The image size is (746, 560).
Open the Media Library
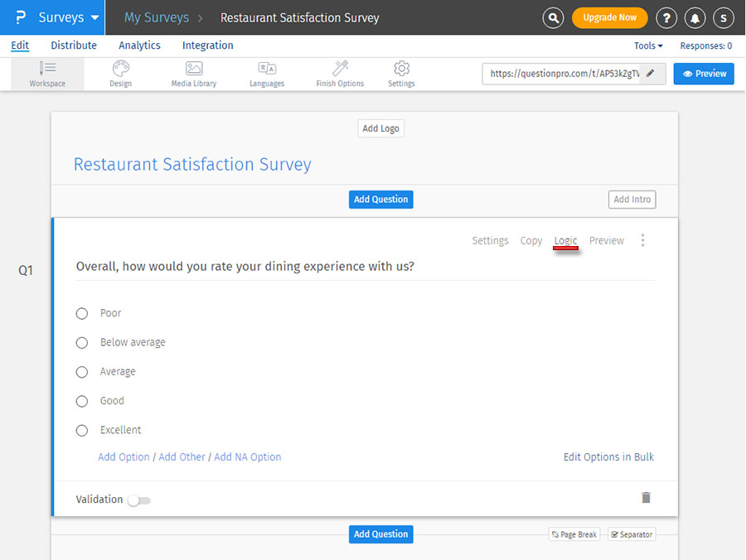(193, 74)
